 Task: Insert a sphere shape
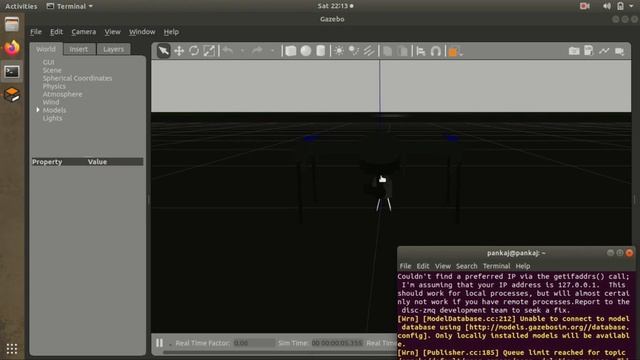point(306,51)
